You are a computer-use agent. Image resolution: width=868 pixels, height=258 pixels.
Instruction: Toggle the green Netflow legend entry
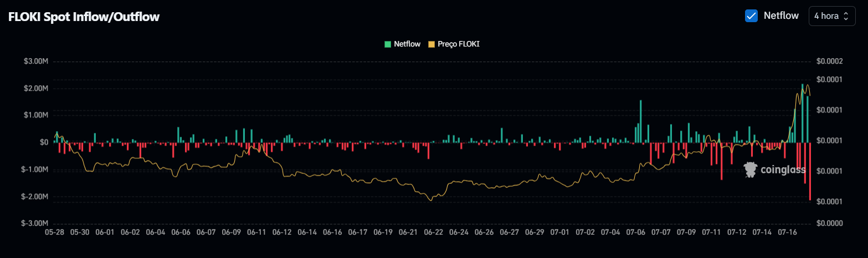[x=402, y=44]
